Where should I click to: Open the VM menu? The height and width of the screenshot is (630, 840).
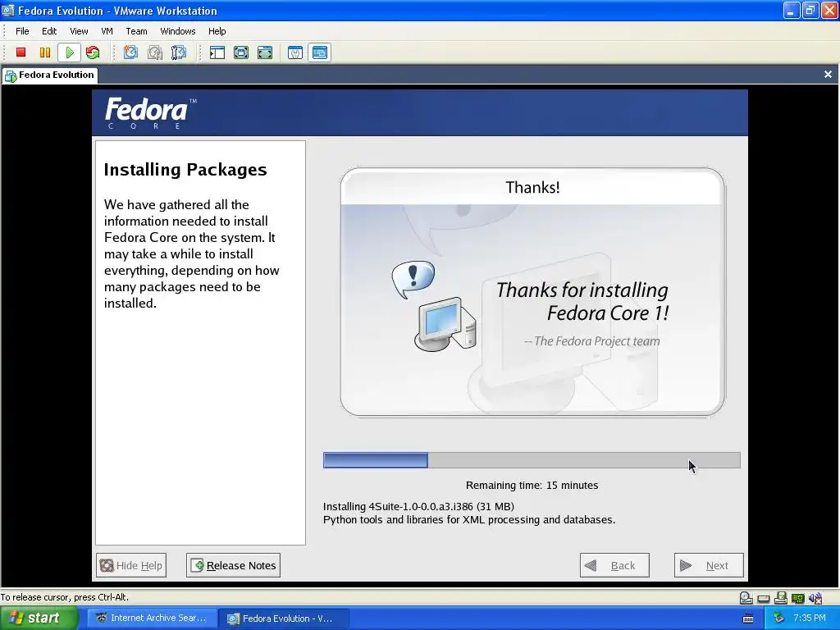click(x=107, y=31)
